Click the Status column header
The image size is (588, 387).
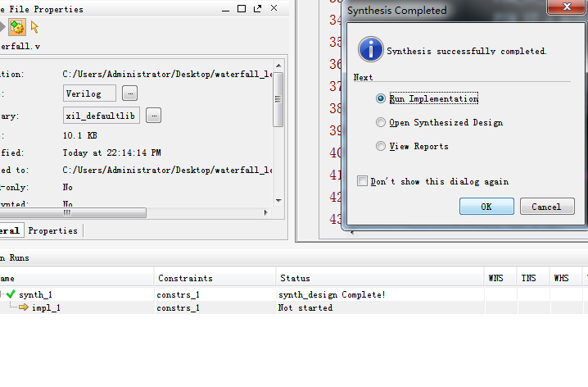[x=380, y=278]
